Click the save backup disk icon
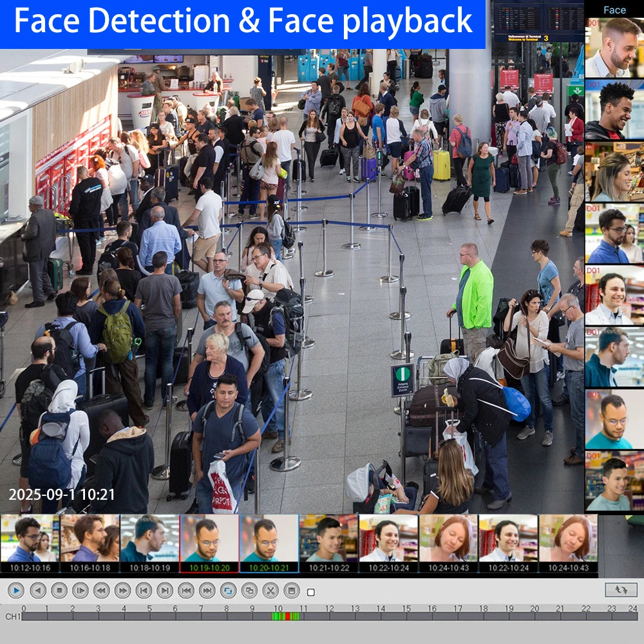Screen dimensions: 644x644 coord(293,592)
